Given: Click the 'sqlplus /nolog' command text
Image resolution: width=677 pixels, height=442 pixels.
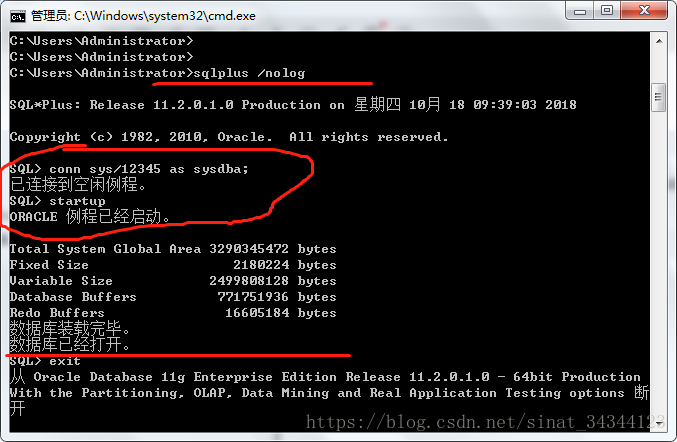Looking at the screenshot, I should [249, 73].
